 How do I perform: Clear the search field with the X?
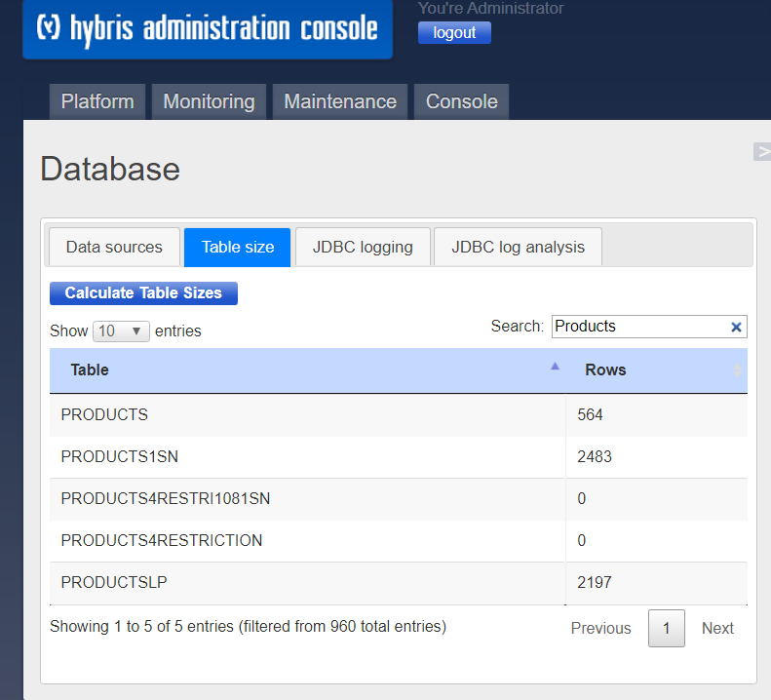(x=736, y=328)
